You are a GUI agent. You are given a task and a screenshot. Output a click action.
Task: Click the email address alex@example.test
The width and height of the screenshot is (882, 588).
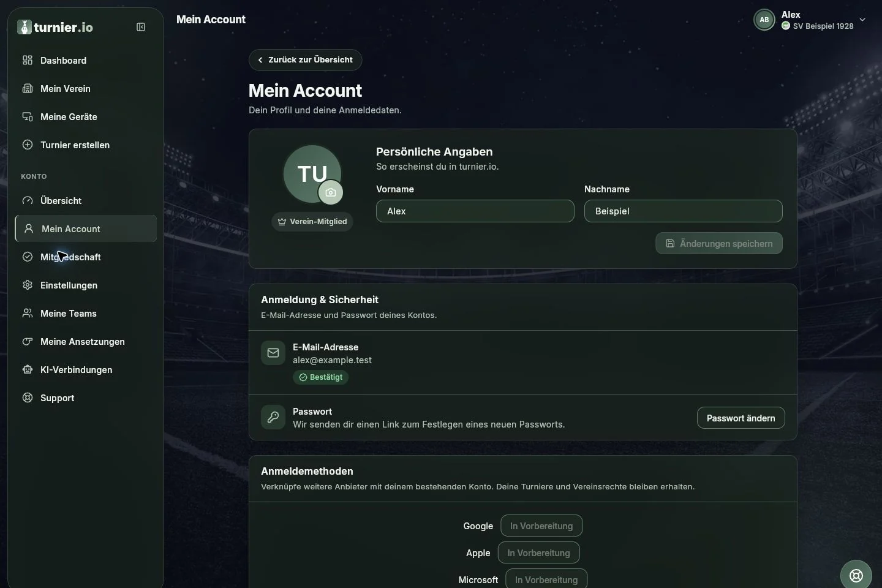332,360
